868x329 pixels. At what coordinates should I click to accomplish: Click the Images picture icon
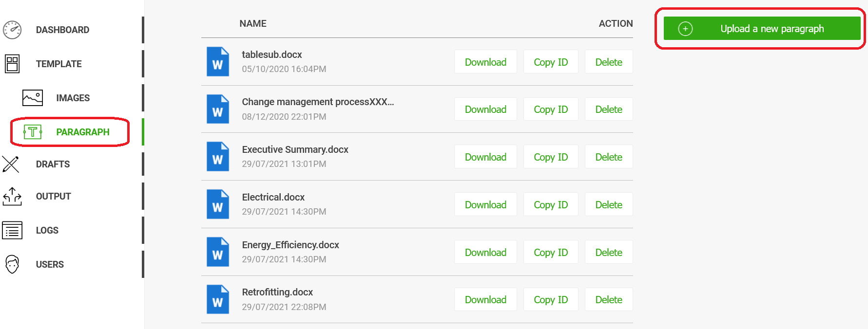click(x=33, y=98)
